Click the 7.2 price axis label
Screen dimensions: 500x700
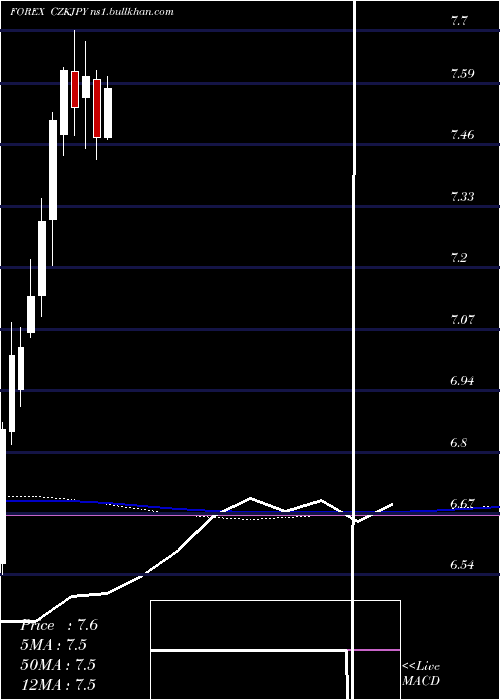(x=459, y=258)
